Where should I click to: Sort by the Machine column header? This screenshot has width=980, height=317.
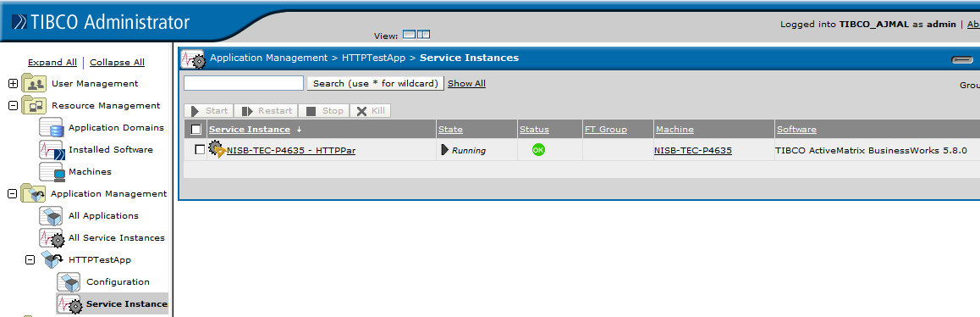tap(674, 129)
